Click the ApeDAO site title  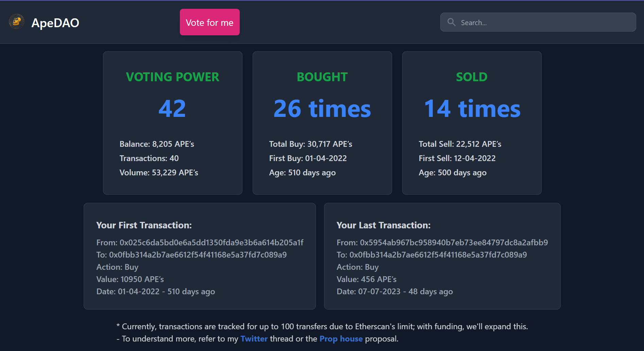55,23
